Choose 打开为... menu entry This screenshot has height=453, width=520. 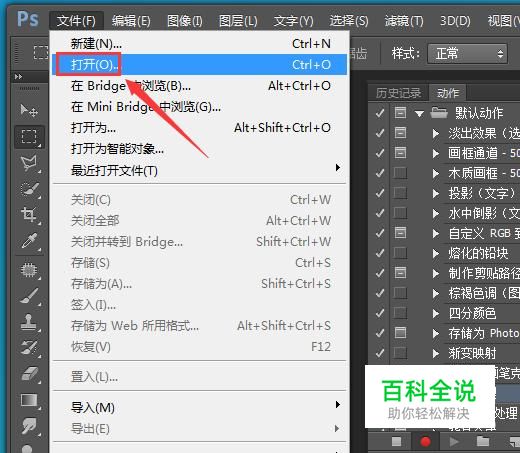[199, 128]
